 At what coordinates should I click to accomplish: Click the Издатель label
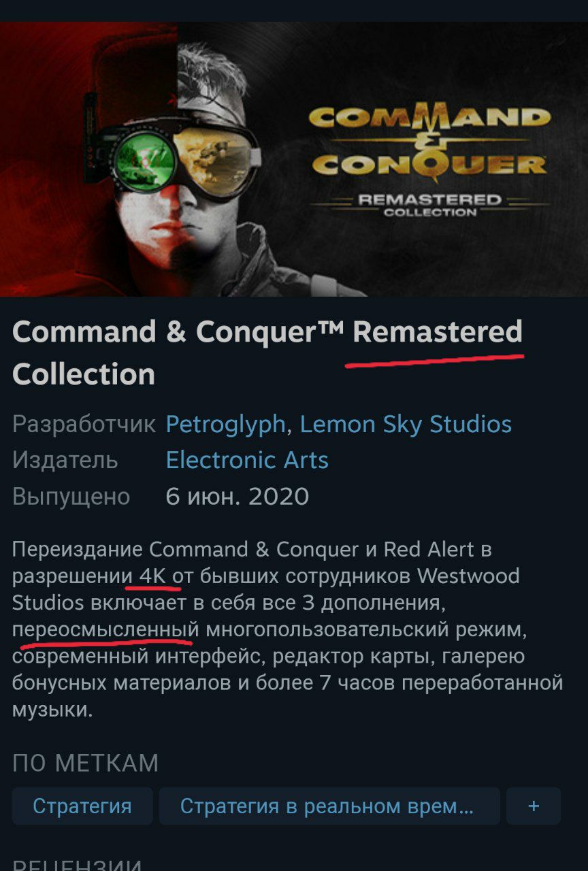[x=65, y=461]
